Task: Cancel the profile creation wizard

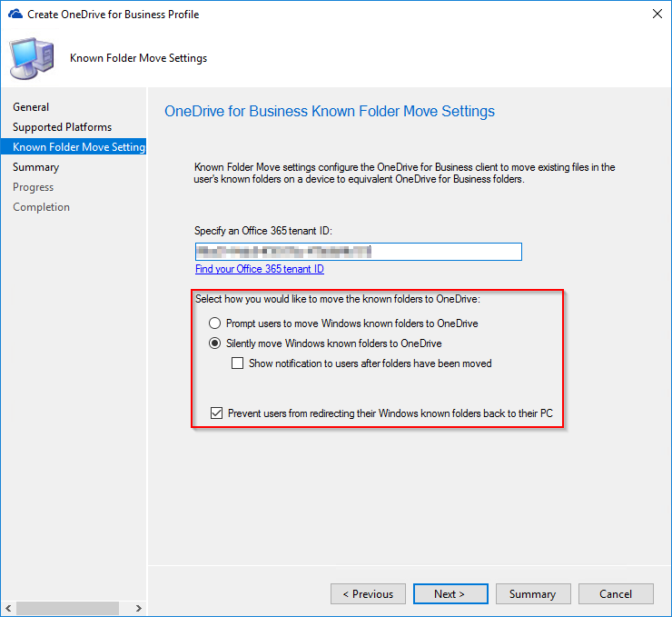Action: coord(616,594)
